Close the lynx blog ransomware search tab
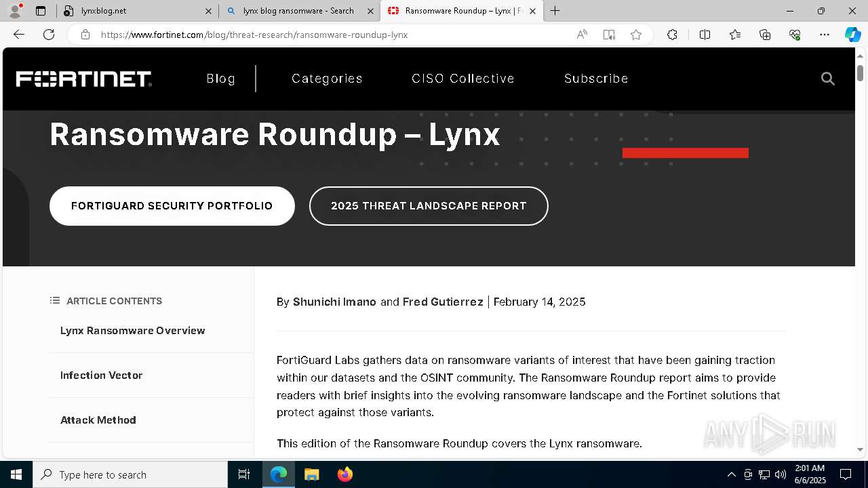The image size is (868, 488). pyautogui.click(x=370, y=11)
